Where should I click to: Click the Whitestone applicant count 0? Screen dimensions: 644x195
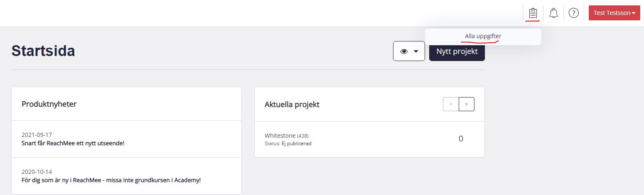461,139
